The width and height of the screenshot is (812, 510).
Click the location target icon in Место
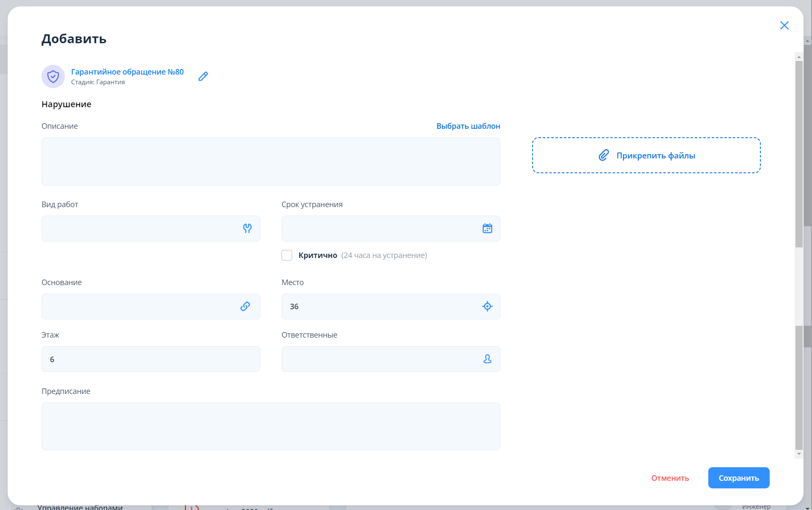487,307
